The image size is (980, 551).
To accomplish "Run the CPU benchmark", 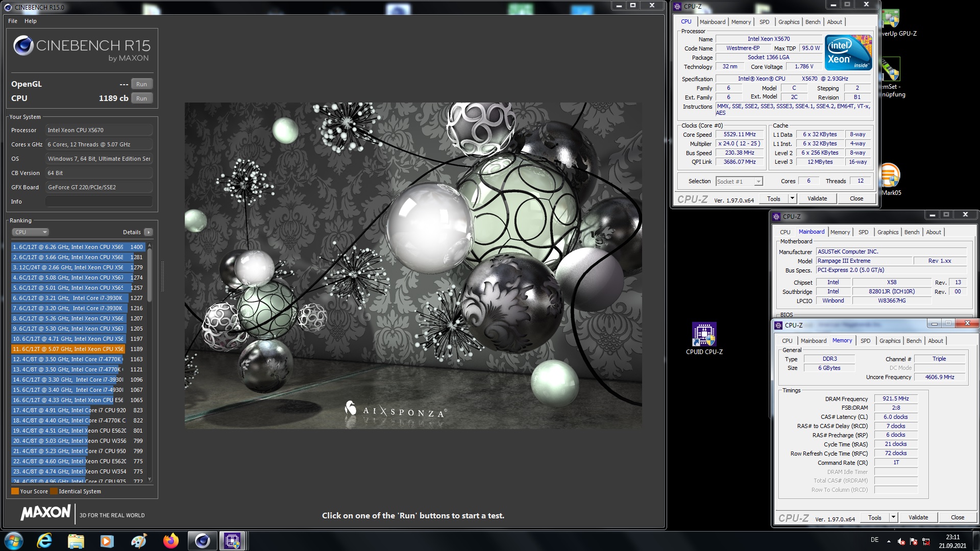I will click(141, 98).
